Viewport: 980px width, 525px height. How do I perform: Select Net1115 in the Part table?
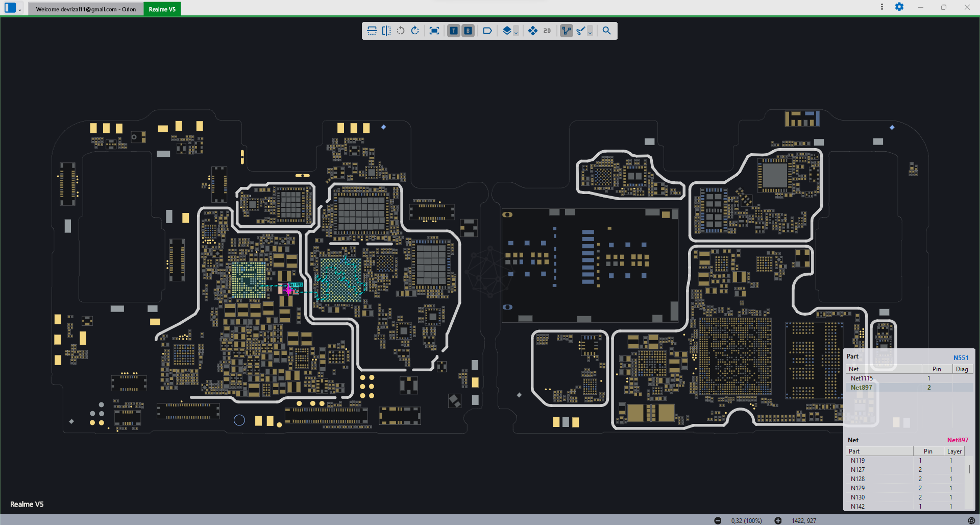pyautogui.click(x=862, y=378)
